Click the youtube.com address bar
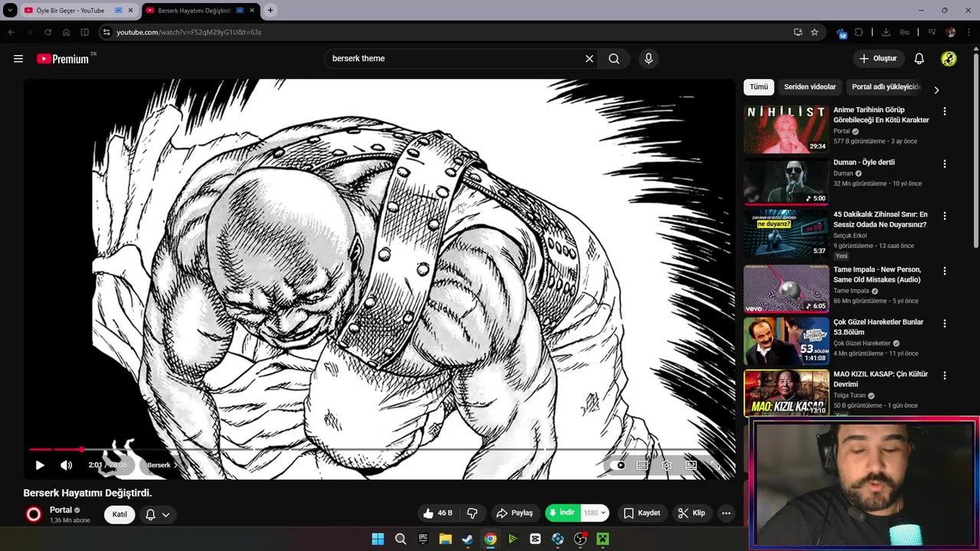 point(452,32)
